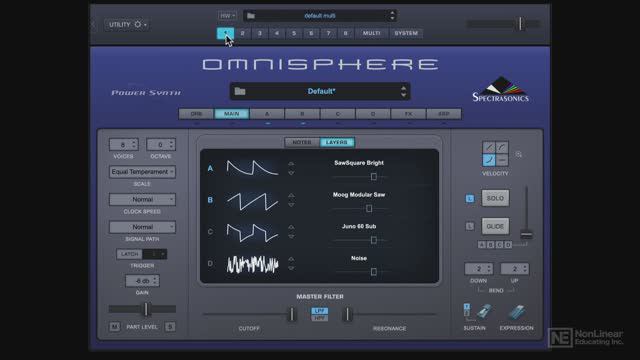This screenshot has height=360, width=640.
Task: Toggle the Glide legato L switch
Action: (470, 226)
